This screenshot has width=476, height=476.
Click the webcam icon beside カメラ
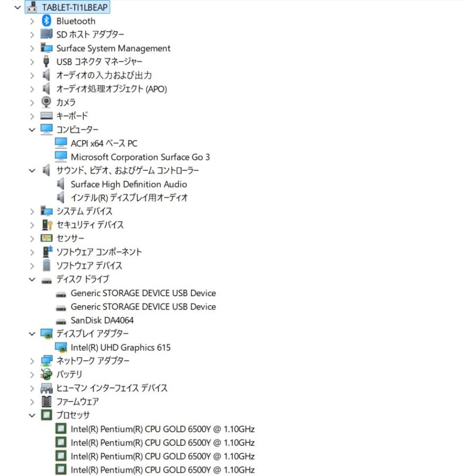click(x=46, y=102)
